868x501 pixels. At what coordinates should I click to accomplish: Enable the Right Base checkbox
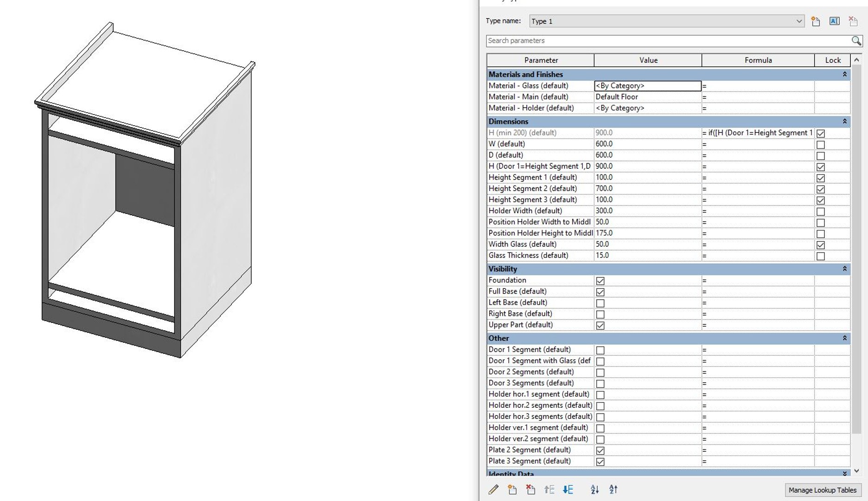600,314
